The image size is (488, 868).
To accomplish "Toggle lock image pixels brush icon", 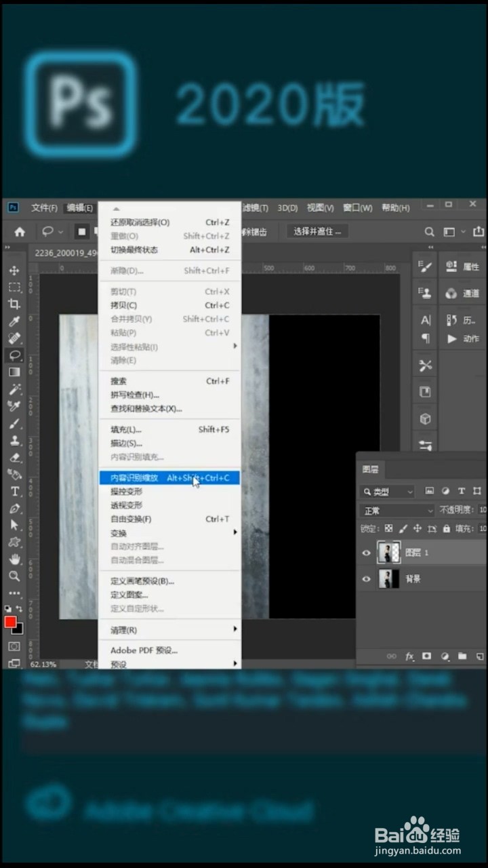I will [x=403, y=528].
